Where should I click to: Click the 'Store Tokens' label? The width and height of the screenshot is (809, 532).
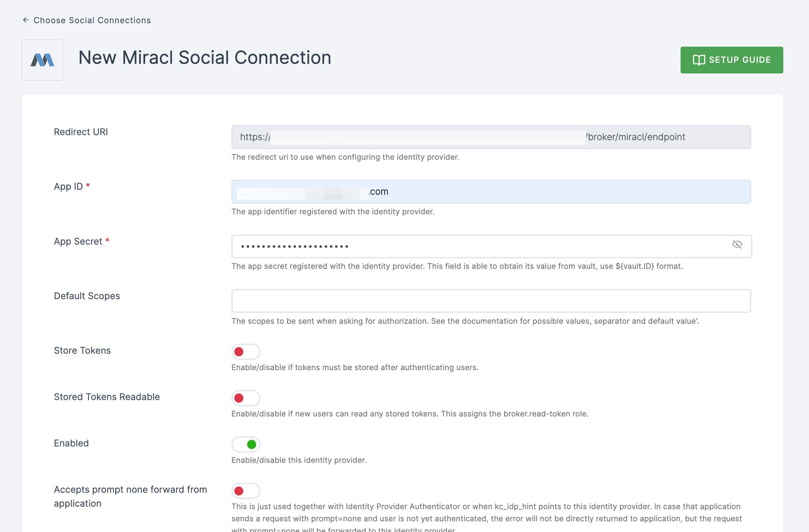click(82, 351)
